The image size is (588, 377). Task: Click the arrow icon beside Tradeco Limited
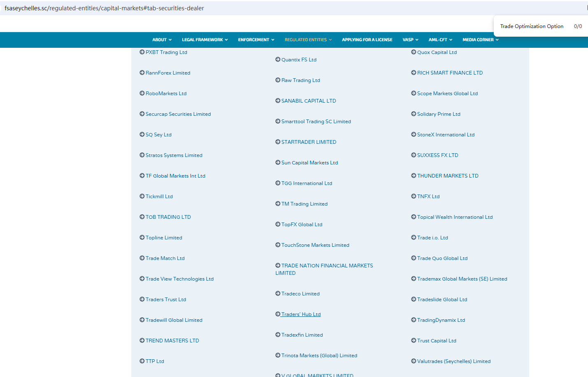pos(278,294)
